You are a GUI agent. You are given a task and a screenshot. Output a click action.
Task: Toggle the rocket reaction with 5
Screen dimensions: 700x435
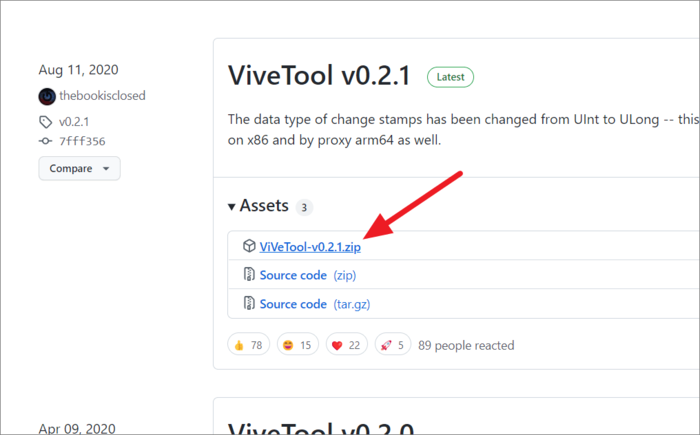point(393,344)
